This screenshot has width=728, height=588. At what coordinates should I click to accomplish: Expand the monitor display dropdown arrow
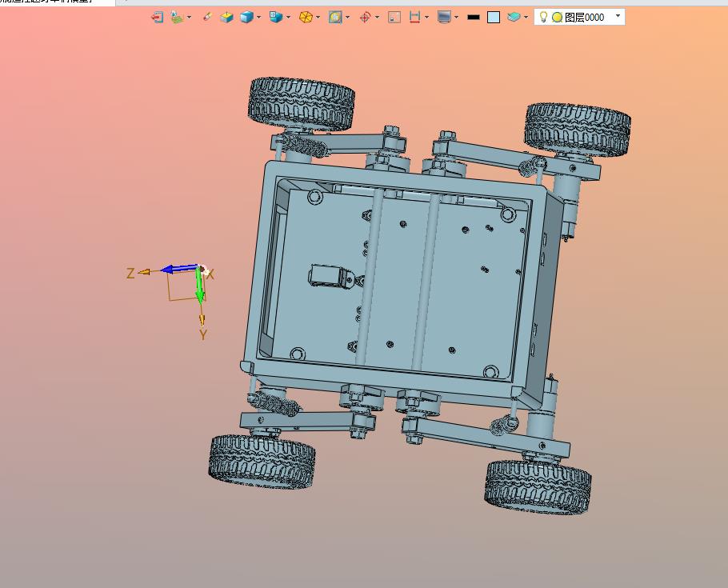tap(456, 18)
